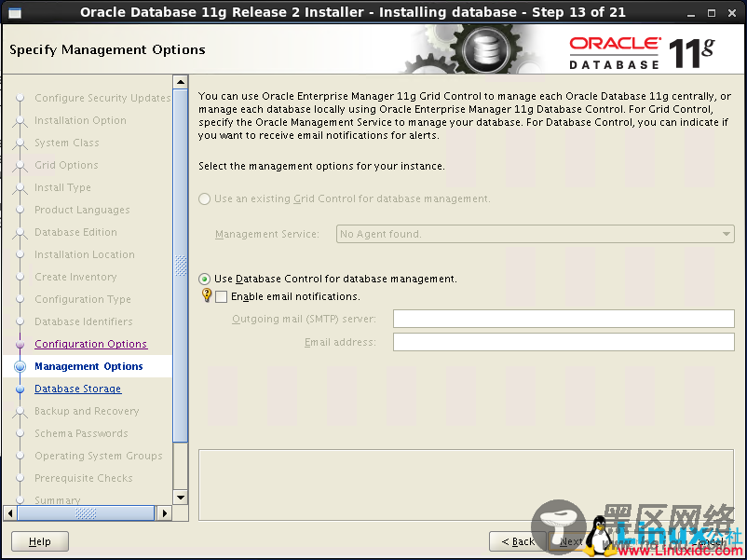Click the horizontal scrollbar thumb in step list
Viewport: 747px width, 560px height.
click(86, 513)
